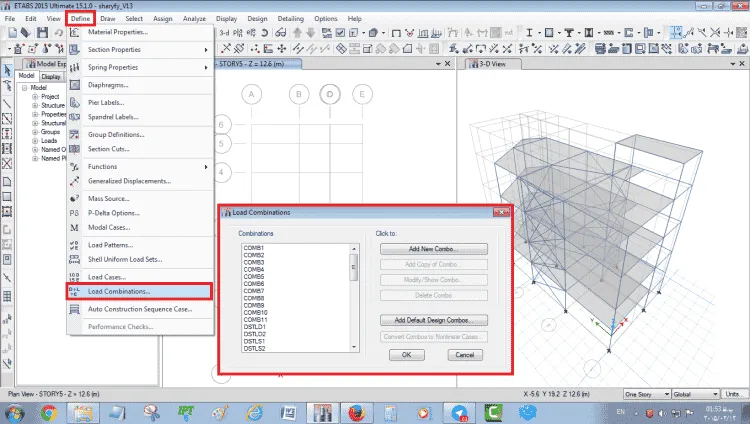
Task: Select the pointer tool in left toolbar
Action: tap(7, 70)
